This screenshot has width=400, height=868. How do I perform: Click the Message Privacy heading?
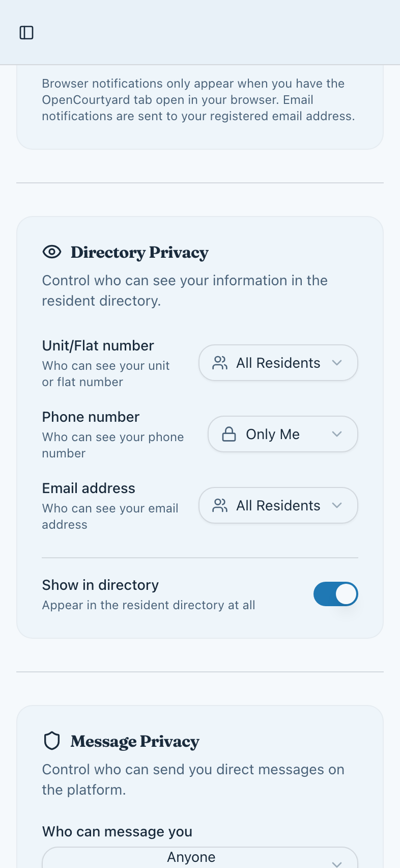(x=134, y=742)
